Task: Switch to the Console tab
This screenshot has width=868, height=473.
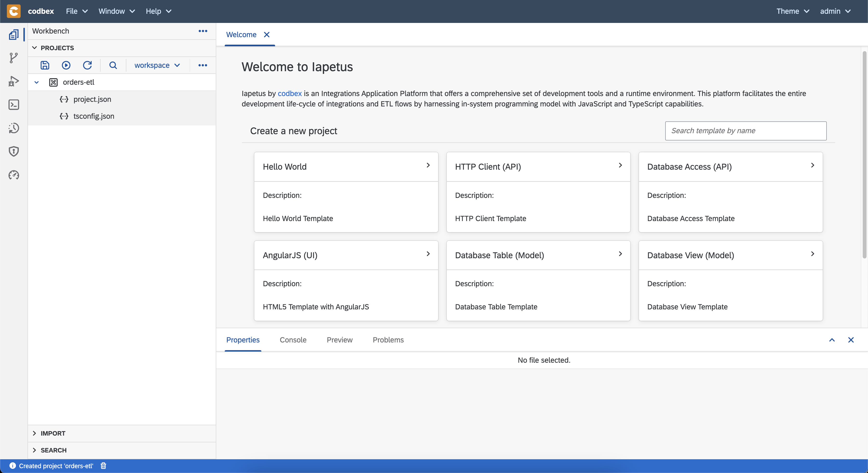Action: coord(293,340)
